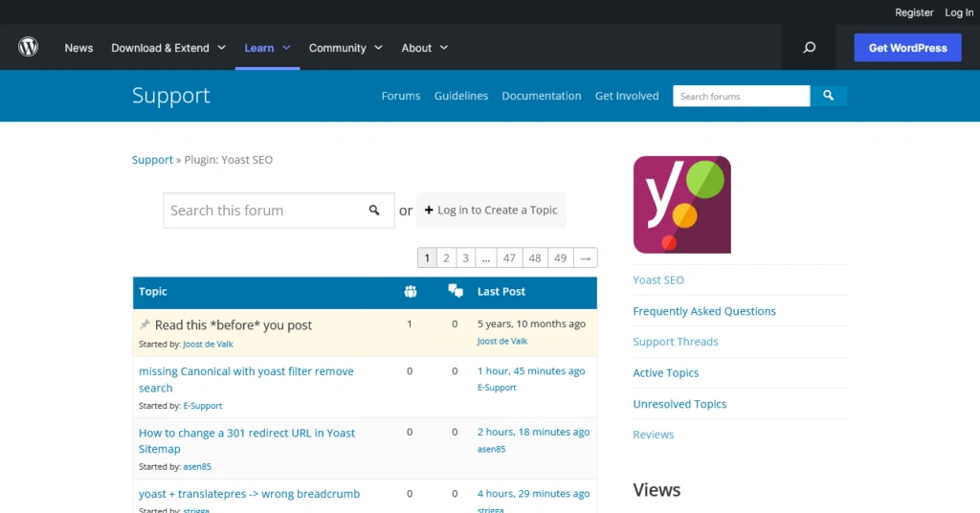The width and height of the screenshot is (980, 513).
Task: Click the replies column speech bubble icon
Action: click(456, 292)
